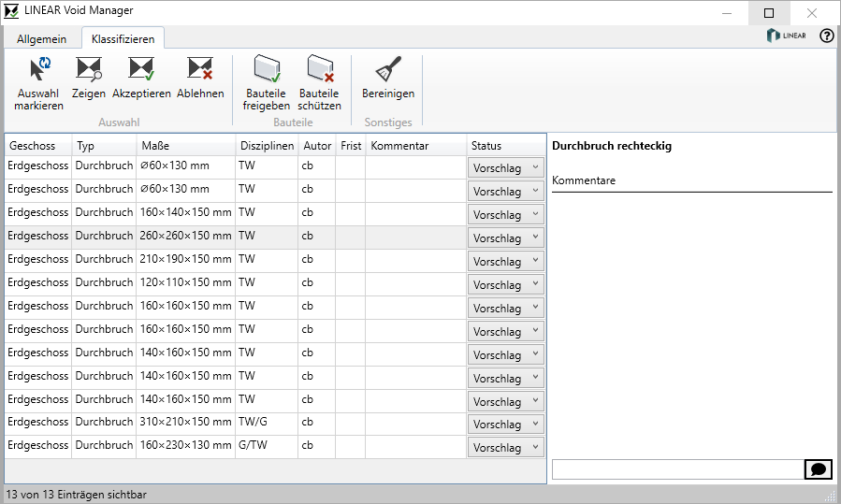Select the 260×260×150 mm dimension cell

coord(185,236)
